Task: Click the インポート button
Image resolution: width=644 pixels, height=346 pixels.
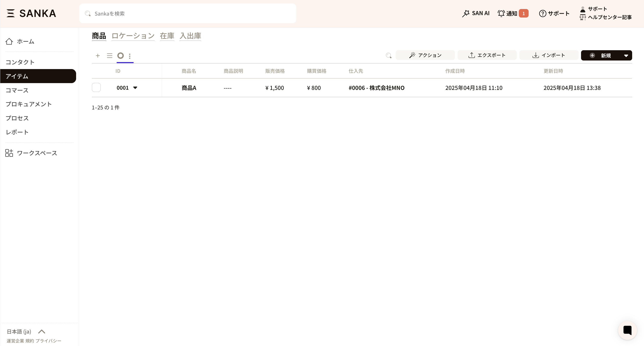Action: click(549, 55)
